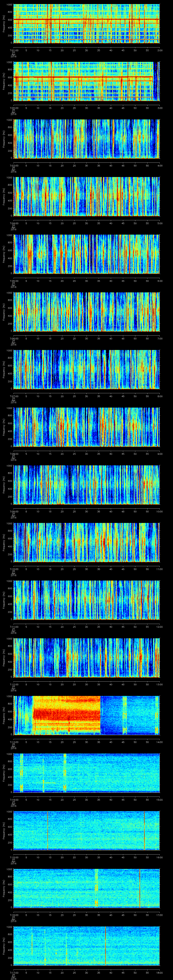Screen dimensions: 173x980
Task: Select the spectrogram panel starting at 7:05:00
Action: [87, 254]
